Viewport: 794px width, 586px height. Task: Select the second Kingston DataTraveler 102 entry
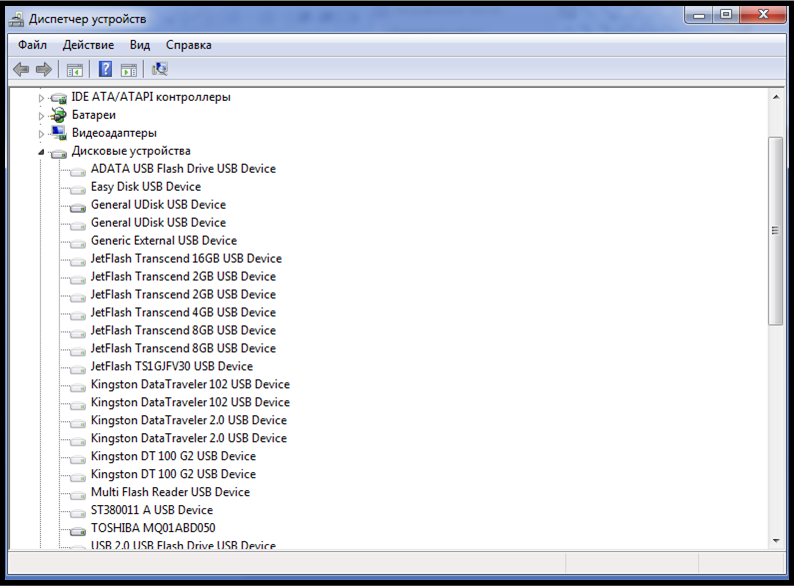tap(190, 402)
